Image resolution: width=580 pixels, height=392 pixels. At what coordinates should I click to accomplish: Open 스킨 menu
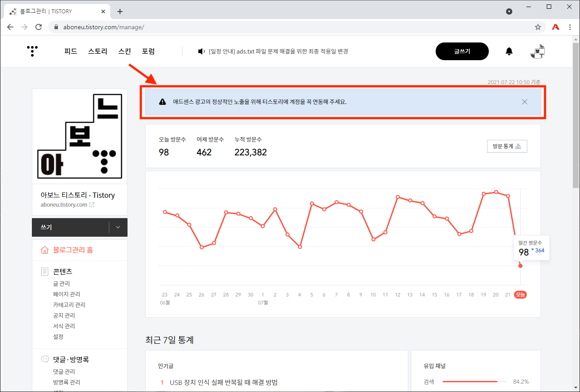[x=125, y=51]
